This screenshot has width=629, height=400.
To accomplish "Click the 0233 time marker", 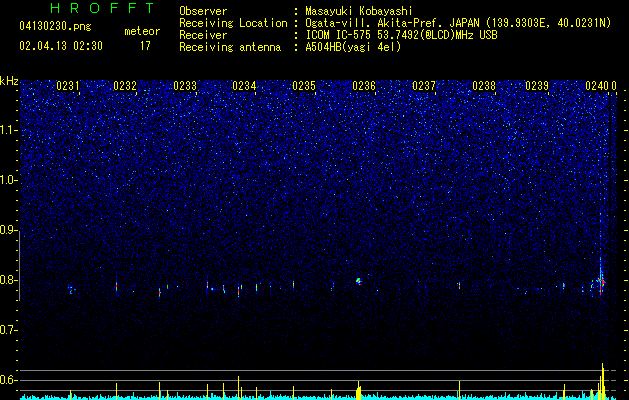I will tap(185, 86).
